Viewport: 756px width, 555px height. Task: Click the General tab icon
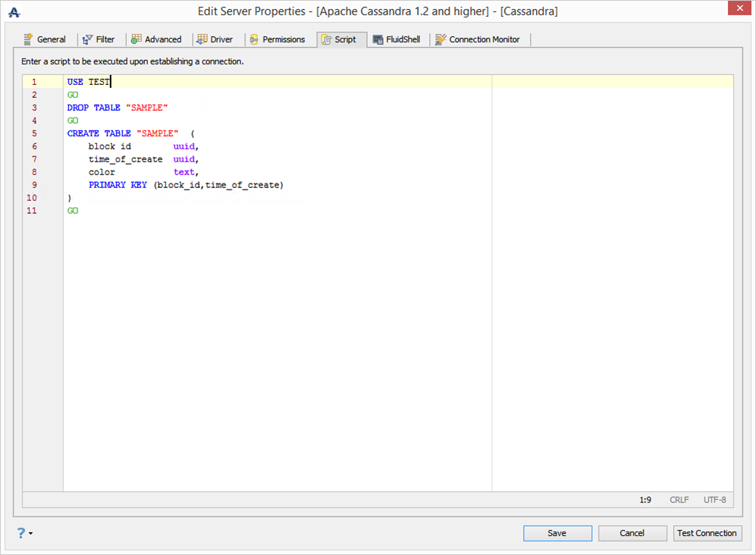click(28, 39)
